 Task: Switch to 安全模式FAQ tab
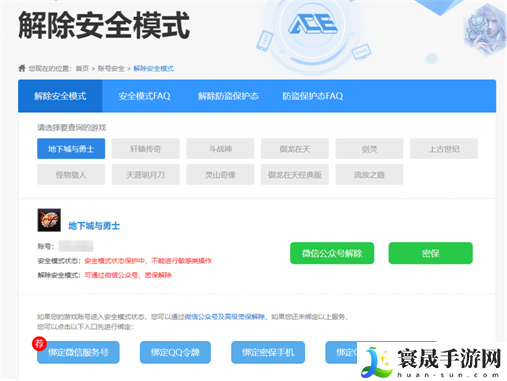coord(144,96)
